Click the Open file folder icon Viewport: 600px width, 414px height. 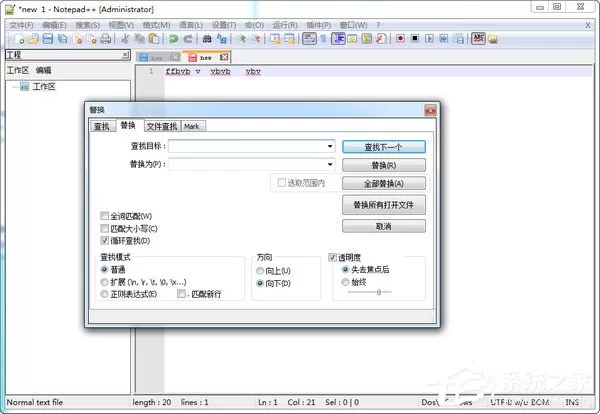point(33,39)
